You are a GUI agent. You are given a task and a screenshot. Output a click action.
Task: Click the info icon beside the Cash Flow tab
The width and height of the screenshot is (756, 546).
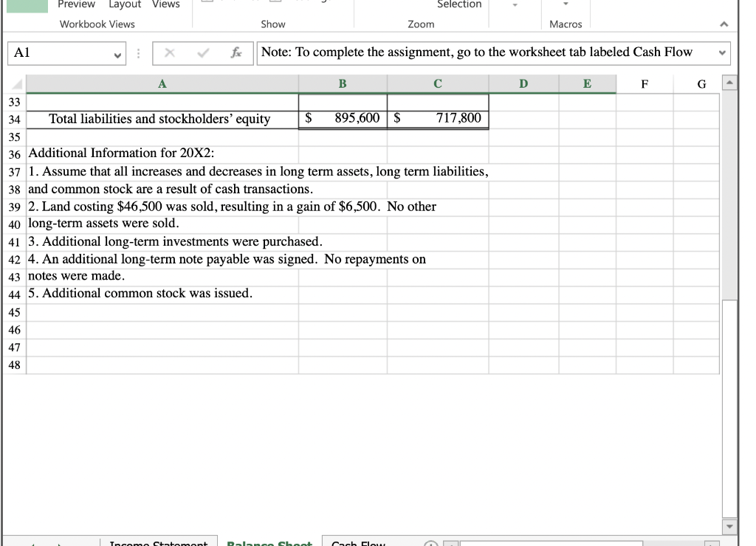point(430,543)
